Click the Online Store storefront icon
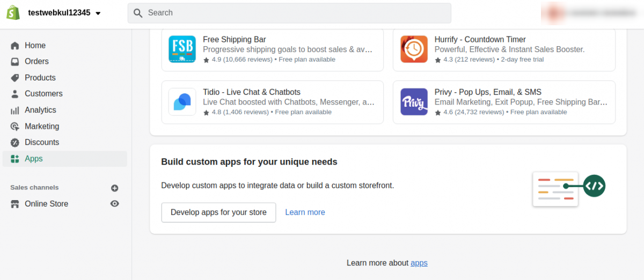The height and width of the screenshot is (280, 644). [x=15, y=204]
